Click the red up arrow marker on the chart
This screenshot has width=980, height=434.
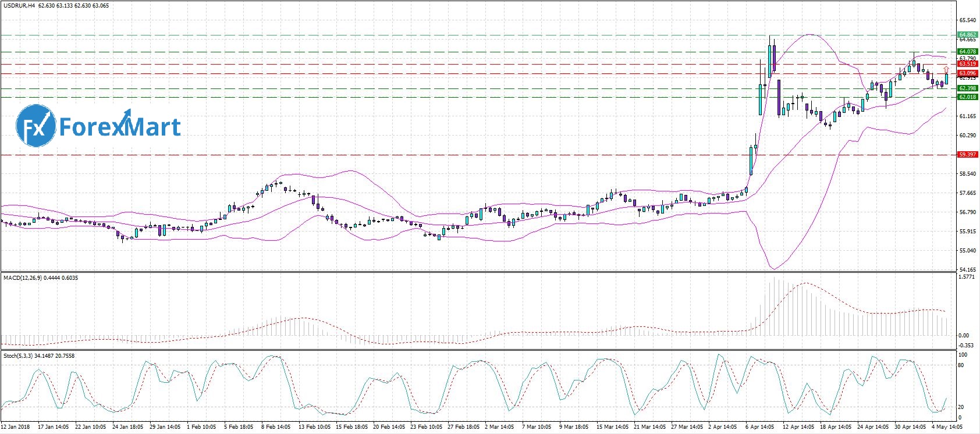tap(946, 70)
